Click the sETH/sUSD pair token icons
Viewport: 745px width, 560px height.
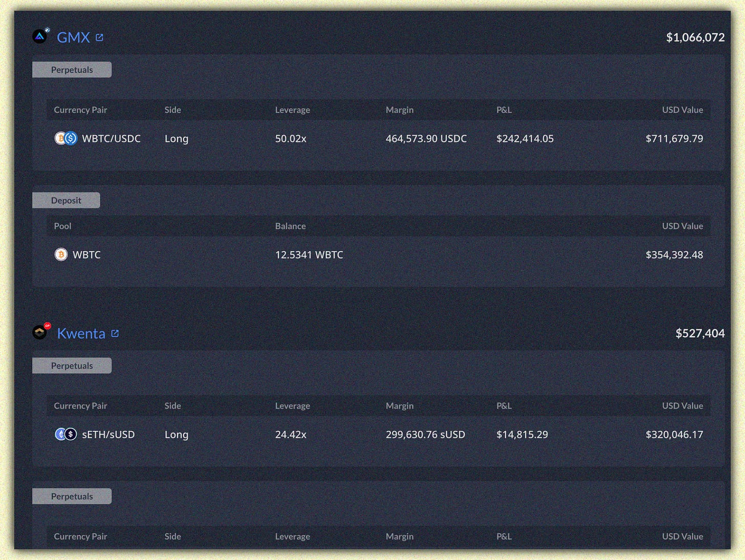click(x=65, y=434)
